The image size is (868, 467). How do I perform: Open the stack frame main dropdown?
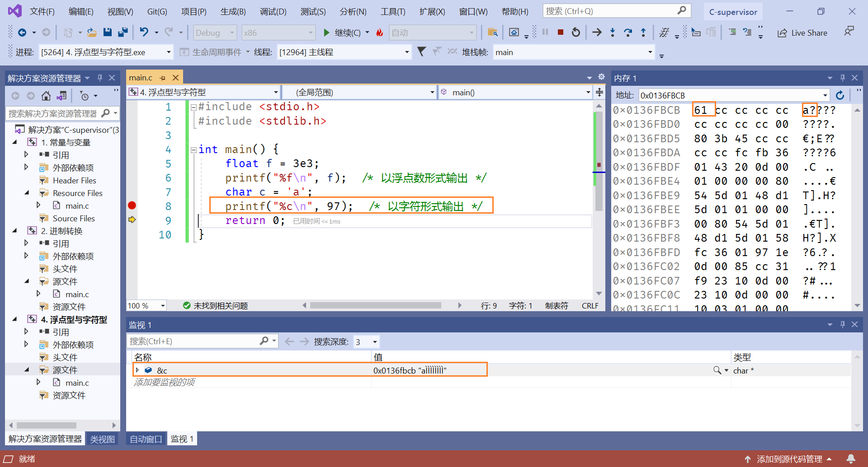point(650,52)
